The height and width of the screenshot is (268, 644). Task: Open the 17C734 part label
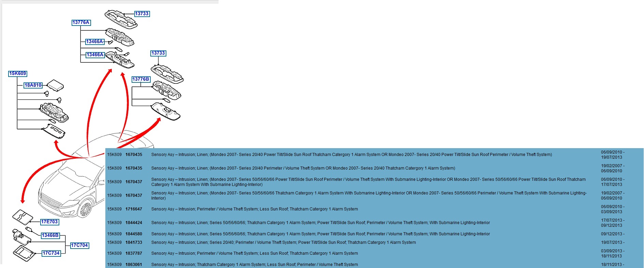51,253
